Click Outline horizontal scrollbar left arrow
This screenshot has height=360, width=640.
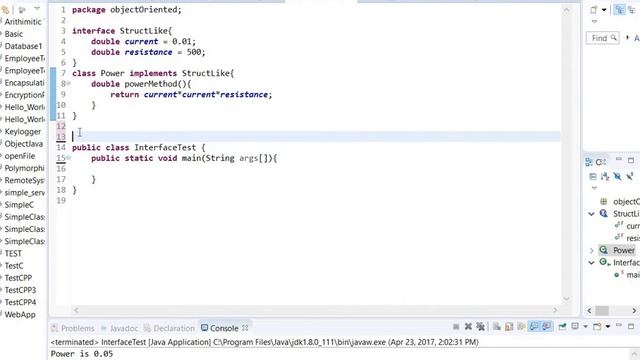coord(589,311)
